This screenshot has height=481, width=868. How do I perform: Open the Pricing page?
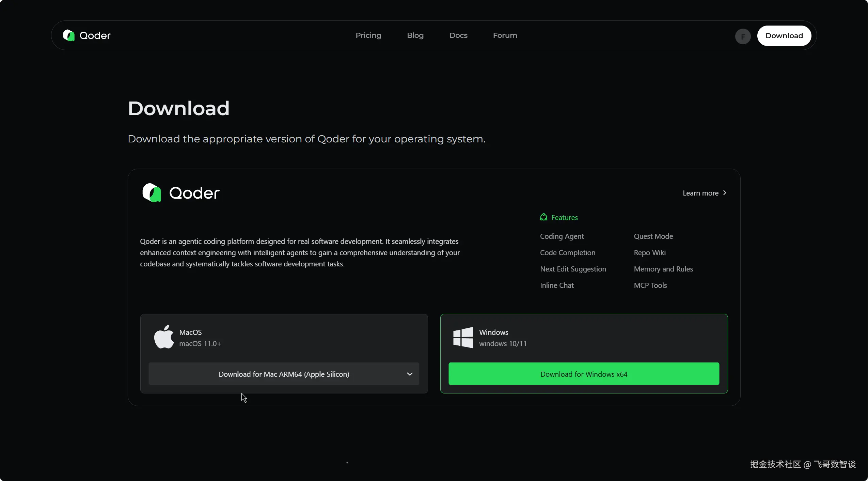[x=368, y=35]
